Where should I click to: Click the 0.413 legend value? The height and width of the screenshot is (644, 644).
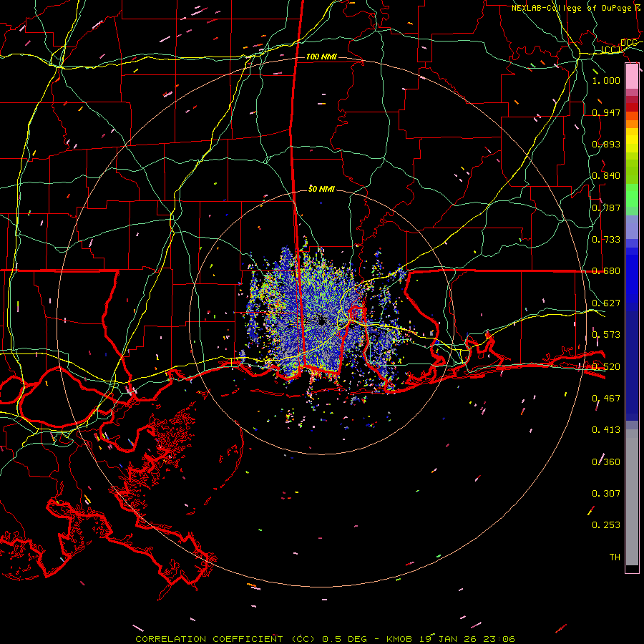coord(606,429)
